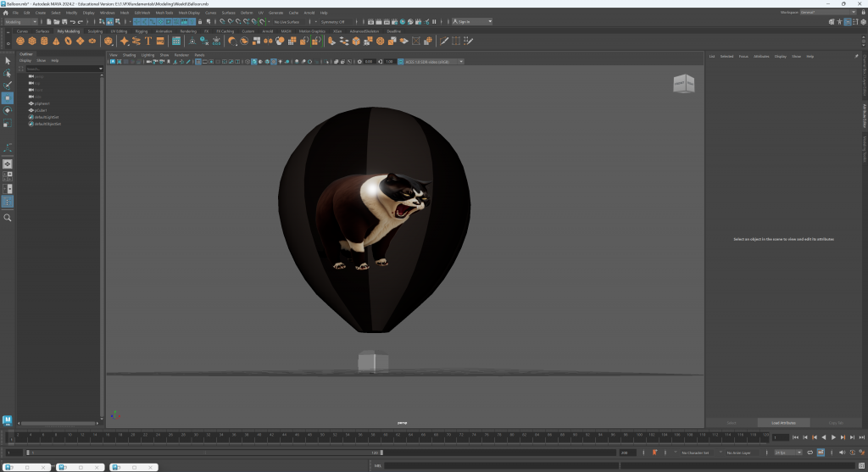Image resolution: width=868 pixels, height=472 pixels.
Task: Toggle four-view layout button
Action: (x=7, y=176)
